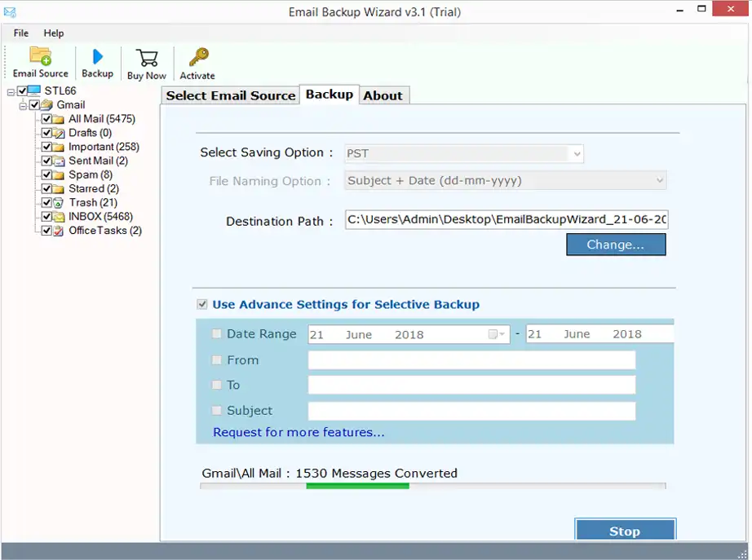This screenshot has height=560, width=752.
Task: Select the Trash (21) tree label
Action: click(x=93, y=202)
